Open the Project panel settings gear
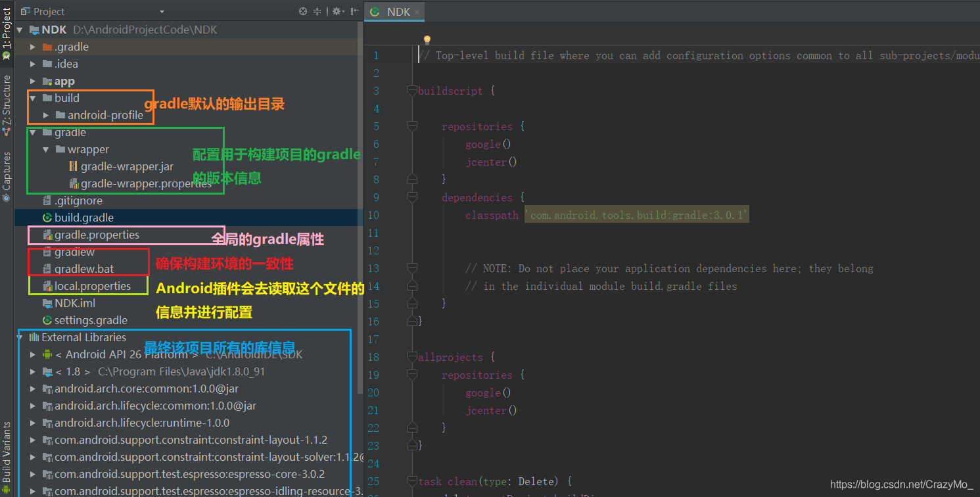The width and height of the screenshot is (980, 497). [x=338, y=11]
